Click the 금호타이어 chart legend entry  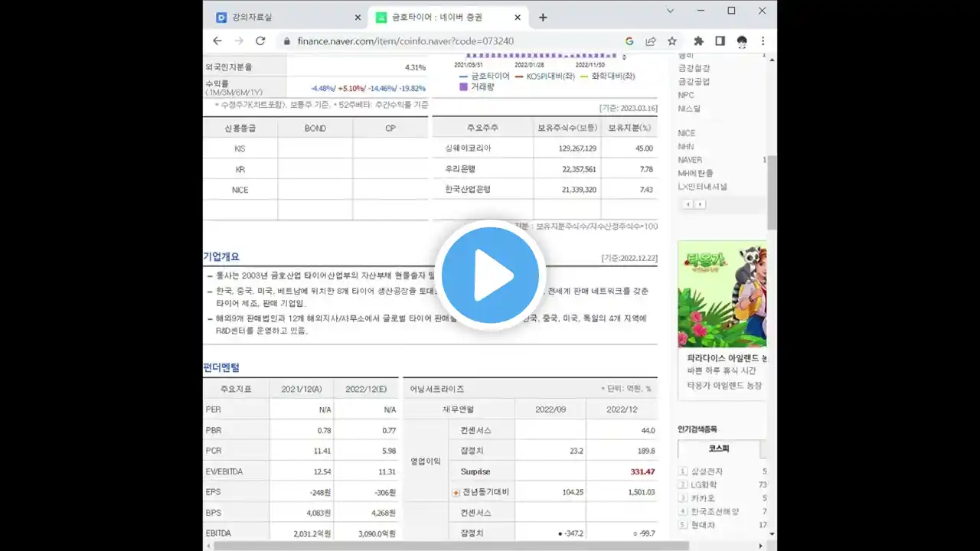(x=485, y=76)
